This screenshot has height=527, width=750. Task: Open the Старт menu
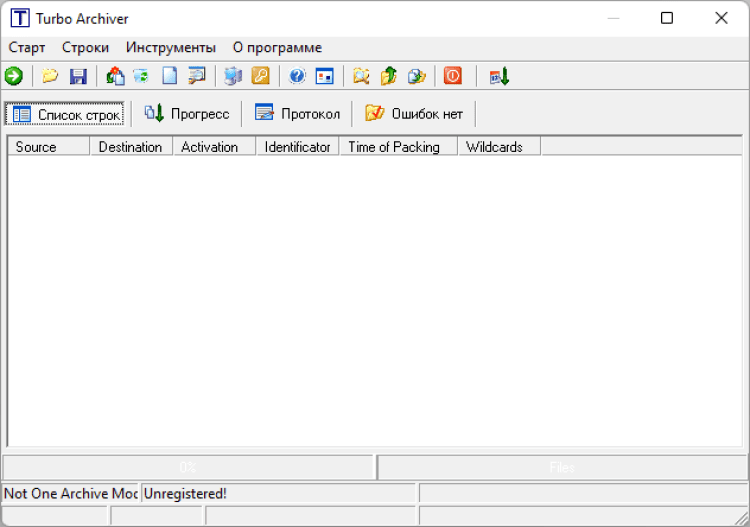click(x=27, y=48)
